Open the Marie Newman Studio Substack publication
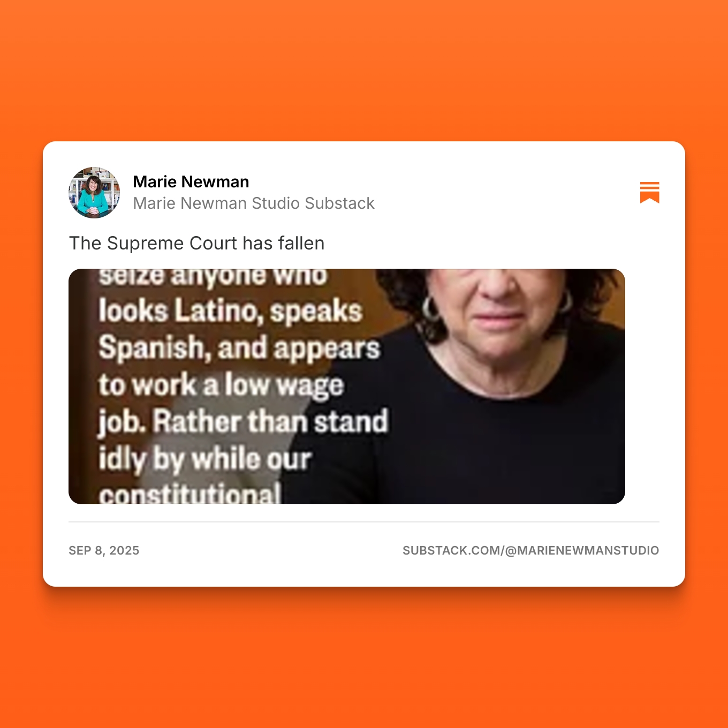 254,203
